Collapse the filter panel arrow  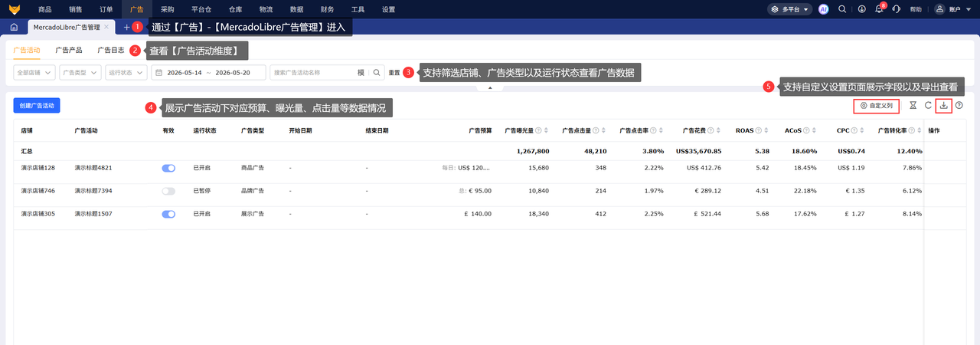[x=490, y=88]
